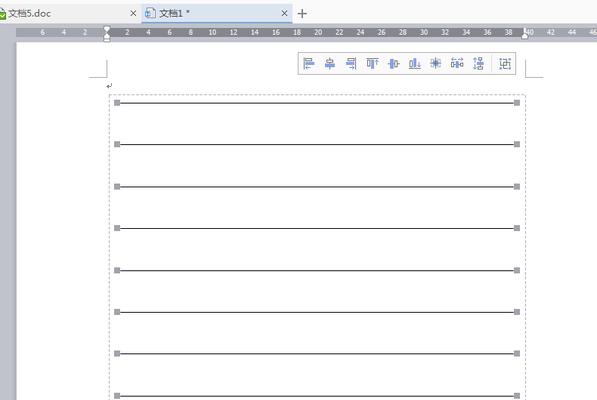The image size is (597, 400).
Task: Click the Distribute Horizontally icon
Action: 457,63
